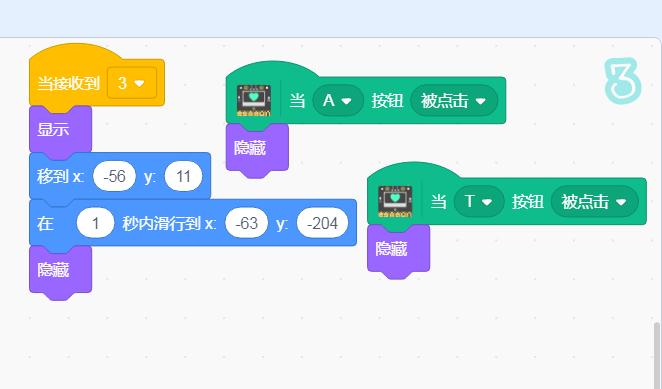Screen dimensions: 662x389
Task: Edit the glide y value -204
Action: tap(323, 223)
